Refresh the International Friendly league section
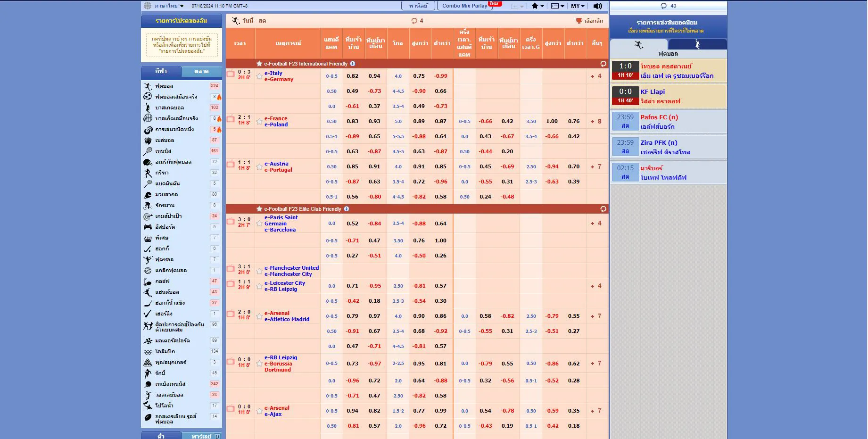 coord(603,64)
